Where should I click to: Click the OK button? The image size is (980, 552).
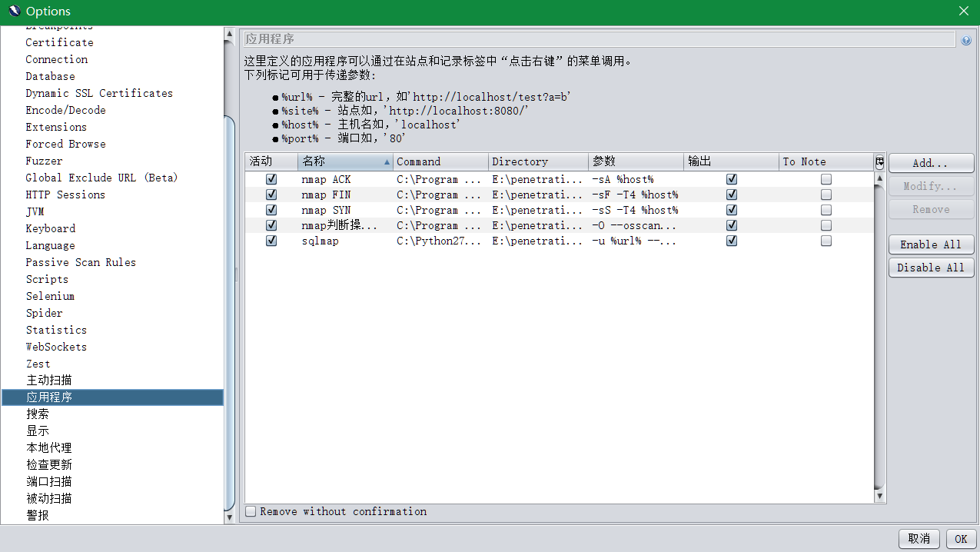click(961, 539)
